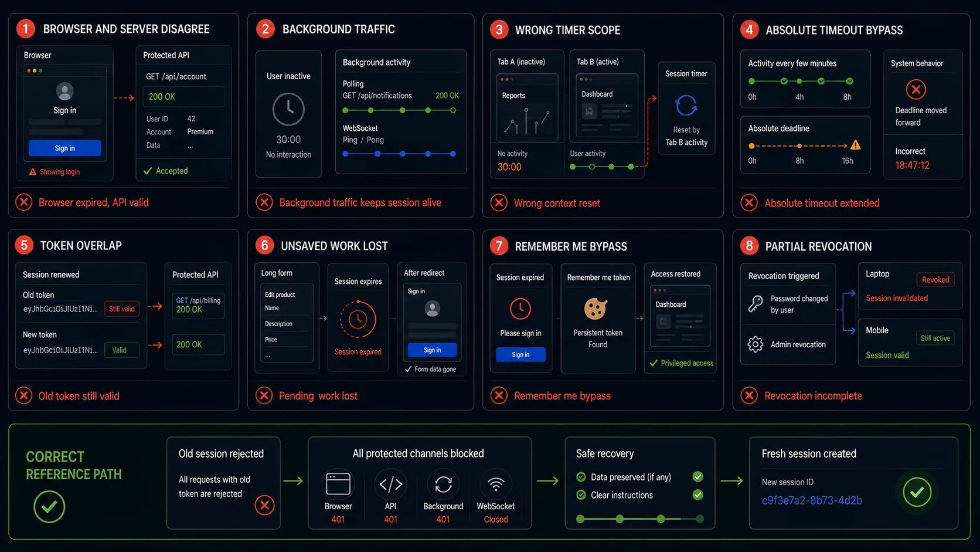Viewport: 980px width, 552px height.
Task: Click the Background sync arrows icon
Action: (x=443, y=484)
